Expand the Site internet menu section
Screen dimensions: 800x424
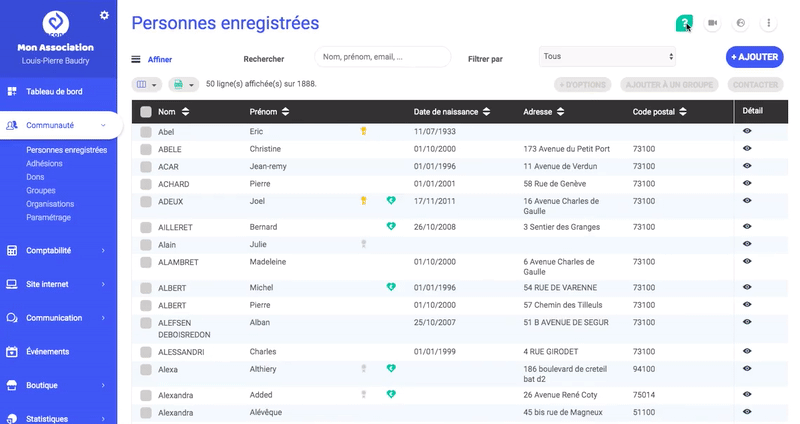pos(103,284)
